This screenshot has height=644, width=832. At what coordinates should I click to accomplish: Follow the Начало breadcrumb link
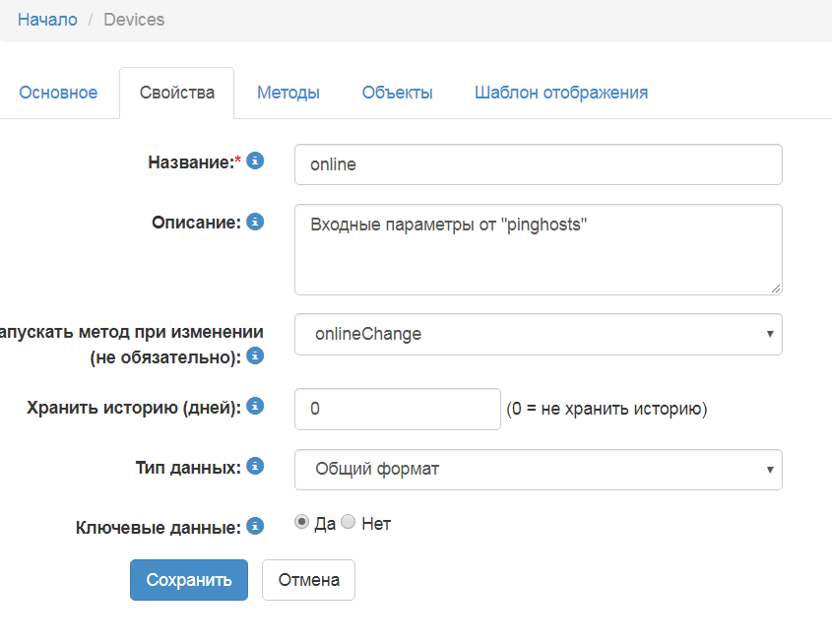pos(46,19)
